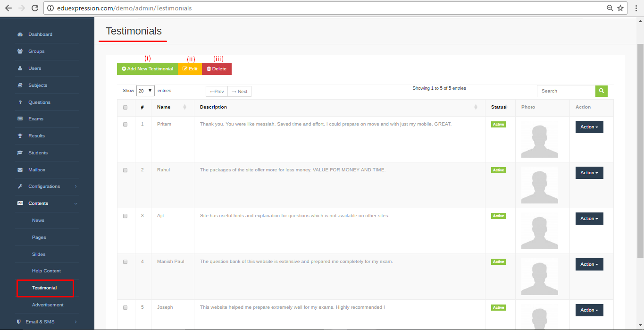Click the Prev pagination button
644x330 pixels.
coord(217,92)
